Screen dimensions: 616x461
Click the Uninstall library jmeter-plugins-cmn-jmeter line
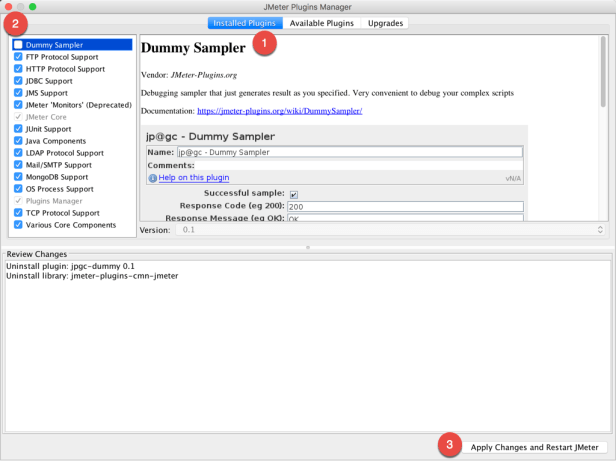[92, 276]
